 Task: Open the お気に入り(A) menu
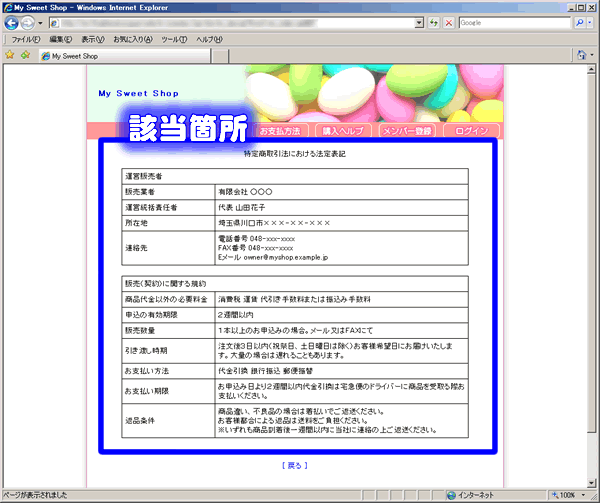click(x=132, y=39)
